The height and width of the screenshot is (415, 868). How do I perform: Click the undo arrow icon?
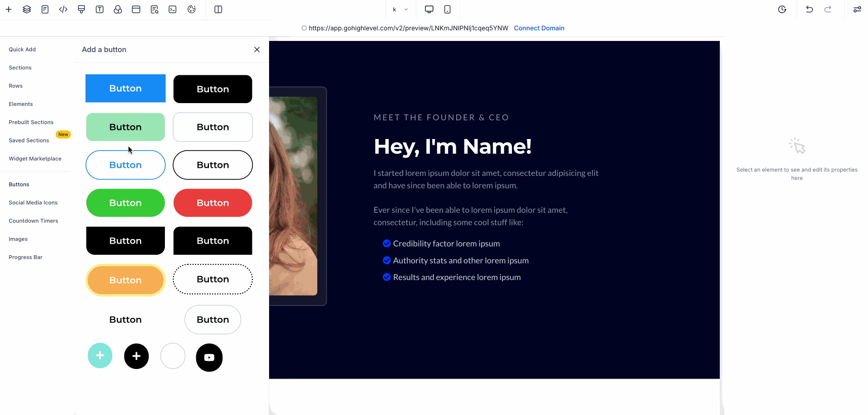pyautogui.click(x=809, y=10)
